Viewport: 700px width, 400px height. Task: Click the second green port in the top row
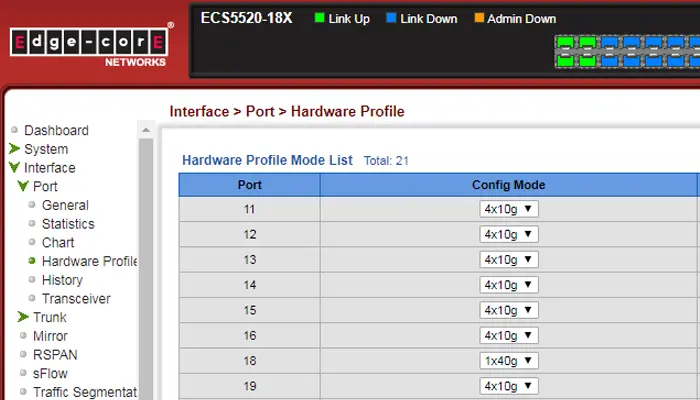coord(588,42)
